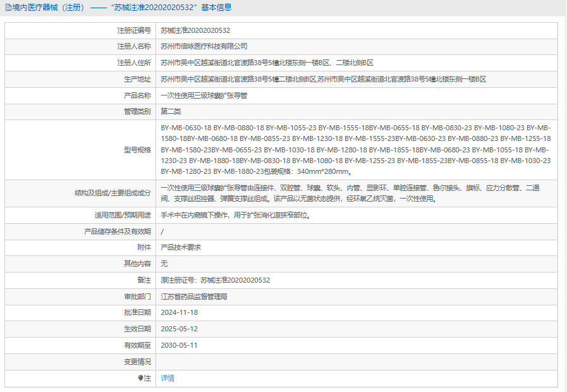Click the 适用范围/预期用途 label cell
This screenshot has width=567, height=392.
point(80,216)
